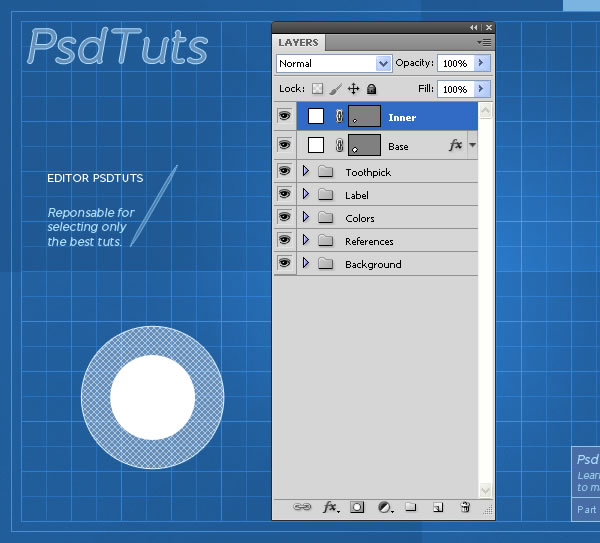Click the lock image pixels brush icon
The height and width of the screenshot is (543, 600).
pos(335,89)
